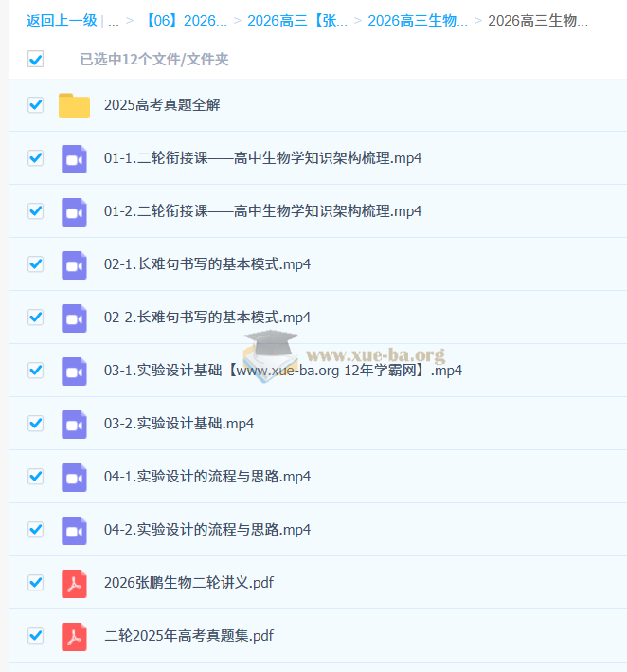Open file 01-2.二轮衔接课 video name
The width and height of the screenshot is (627, 672).
(262, 211)
